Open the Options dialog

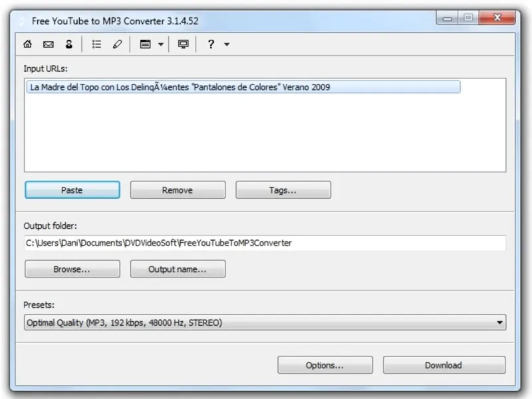click(325, 364)
